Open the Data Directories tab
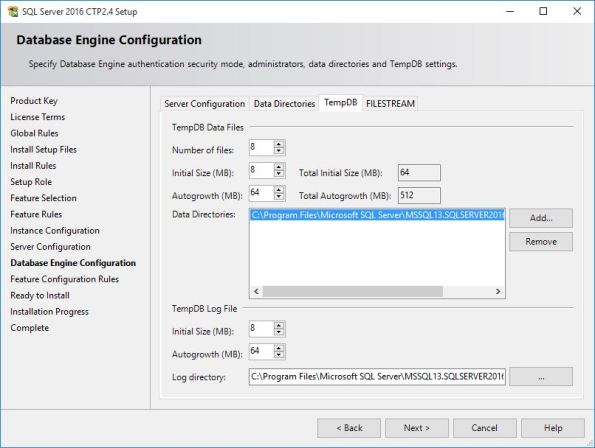This screenshot has height=448, width=595. [x=284, y=104]
